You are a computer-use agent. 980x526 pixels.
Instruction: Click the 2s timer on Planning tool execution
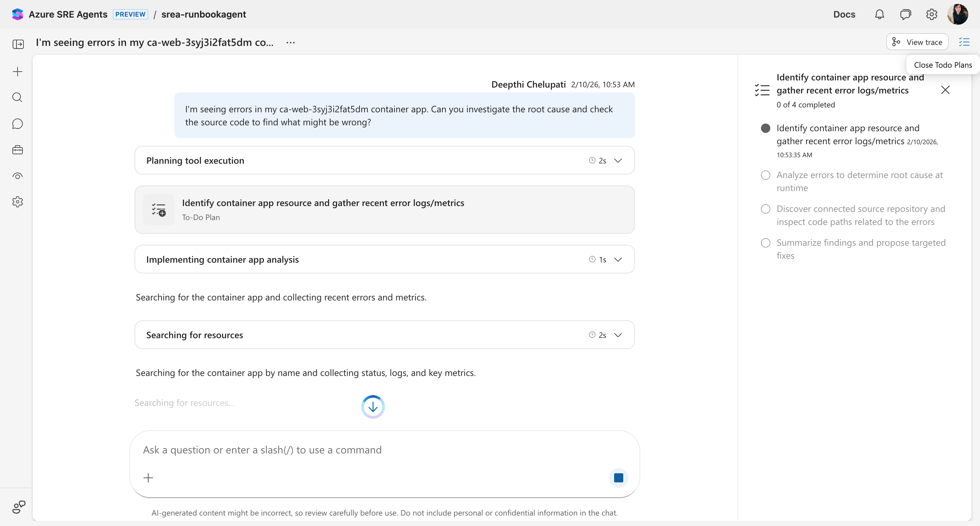tap(598, 160)
